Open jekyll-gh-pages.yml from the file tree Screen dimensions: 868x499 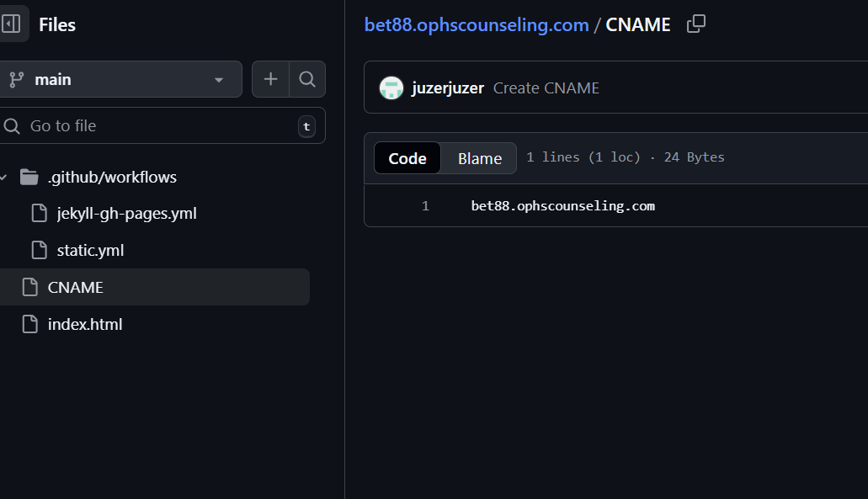[126, 213]
